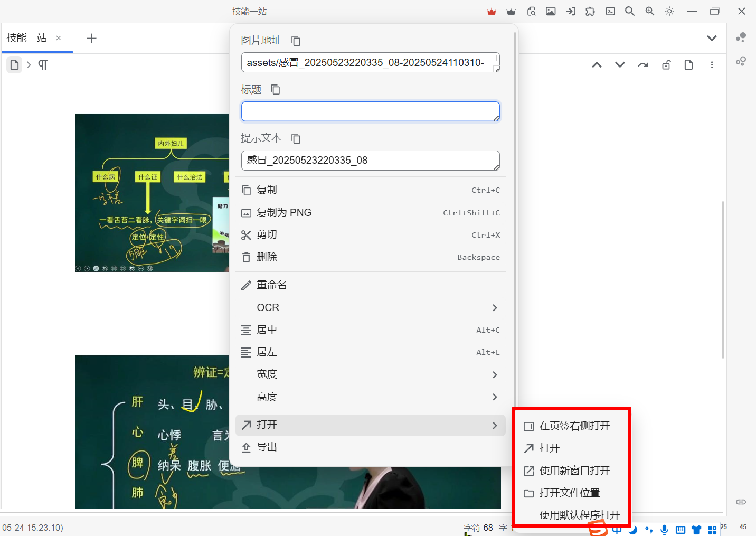Click the black crown icon in the title bar

511,11
